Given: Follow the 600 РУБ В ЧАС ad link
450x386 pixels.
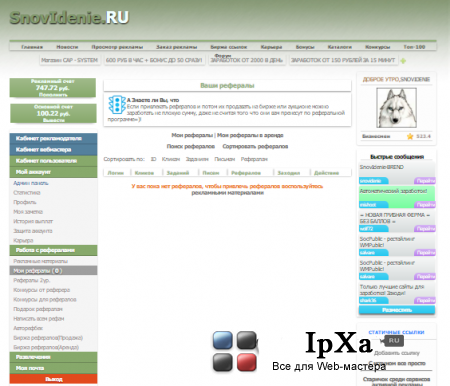Looking at the screenshot, I should 154,60.
